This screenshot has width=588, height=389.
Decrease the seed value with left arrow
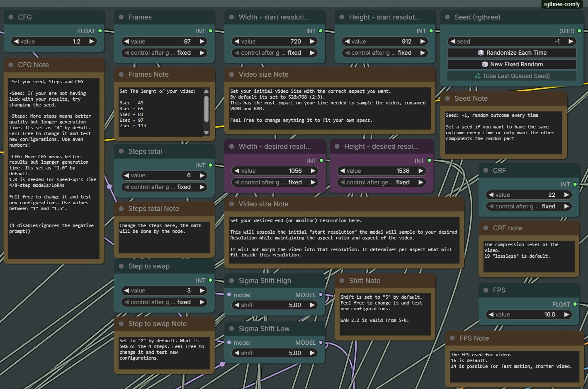(x=452, y=41)
